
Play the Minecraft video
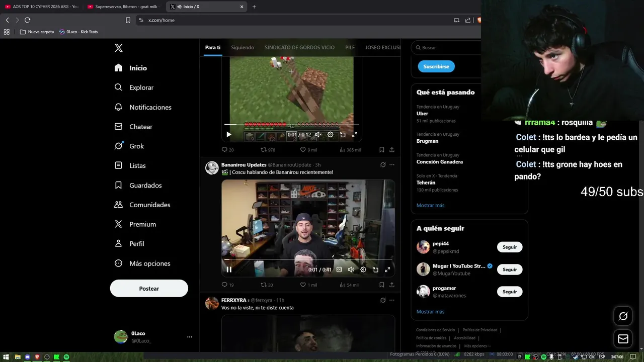(229, 134)
